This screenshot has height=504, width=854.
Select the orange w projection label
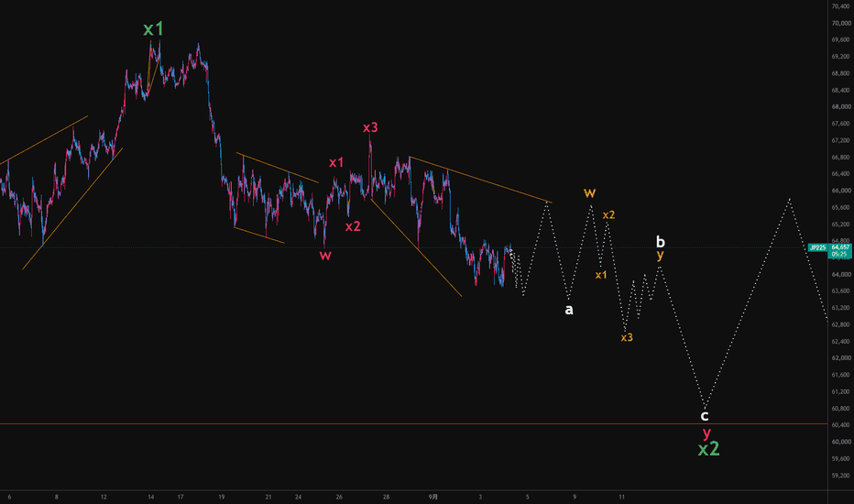pos(590,192)
